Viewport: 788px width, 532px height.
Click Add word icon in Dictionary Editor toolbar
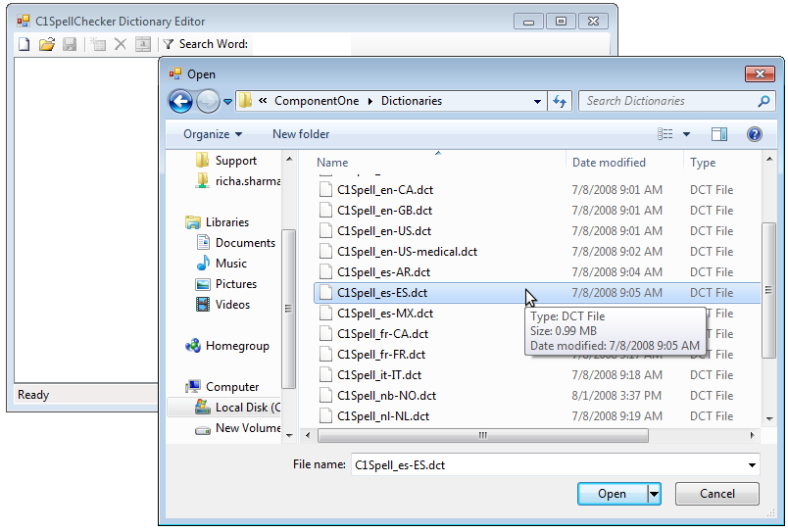98,44
